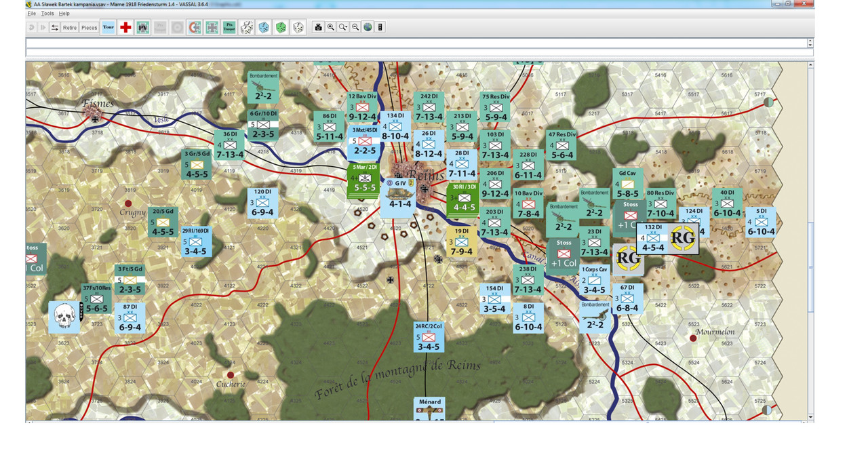The image size is (868, 470).
Task: Select the 1 Corps Cav 3-4-5 counter
Action: pos(595,280)
